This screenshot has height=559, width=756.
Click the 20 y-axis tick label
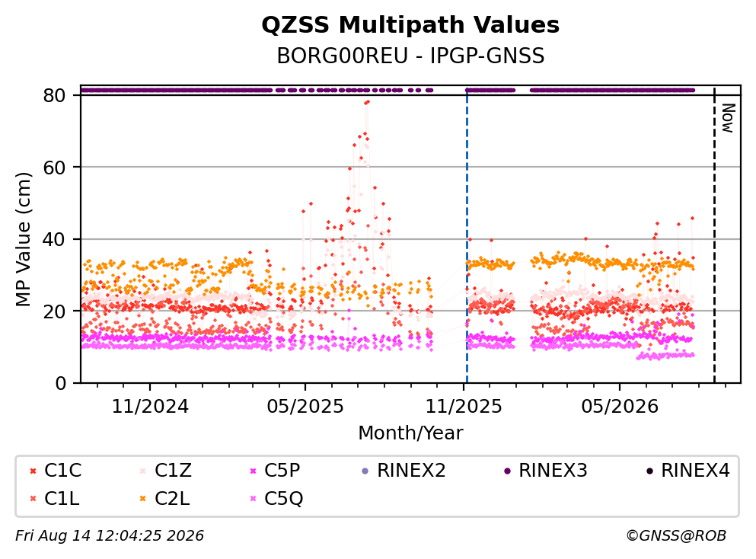pyautogui.click(x=54, y=311)
